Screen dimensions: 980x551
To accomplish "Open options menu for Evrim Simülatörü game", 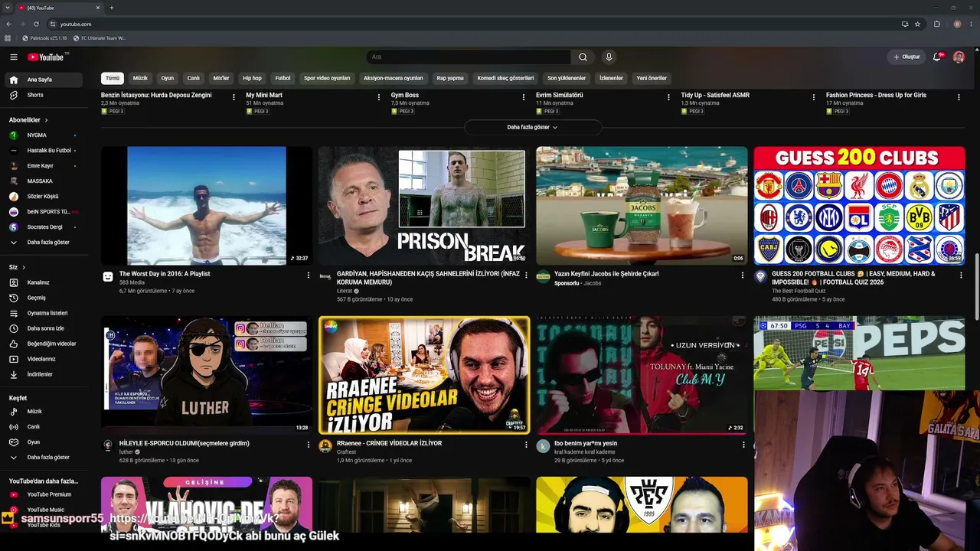I will 668,97.
